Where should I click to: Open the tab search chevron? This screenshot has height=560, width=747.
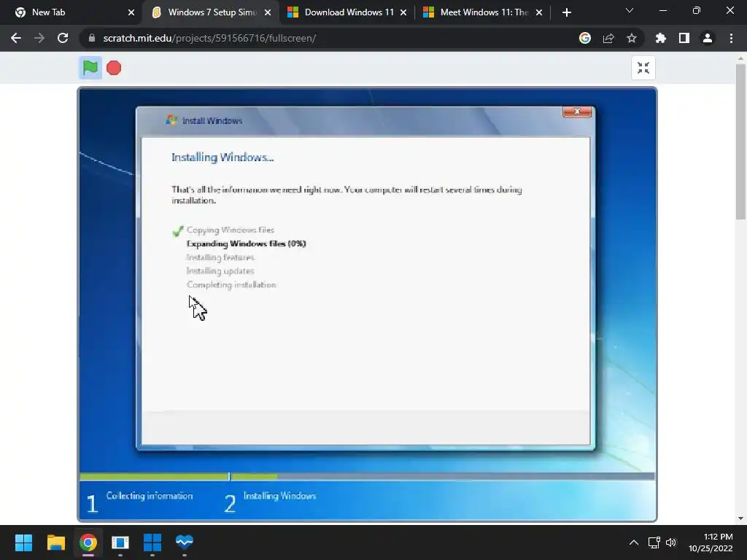click(630, 10)
